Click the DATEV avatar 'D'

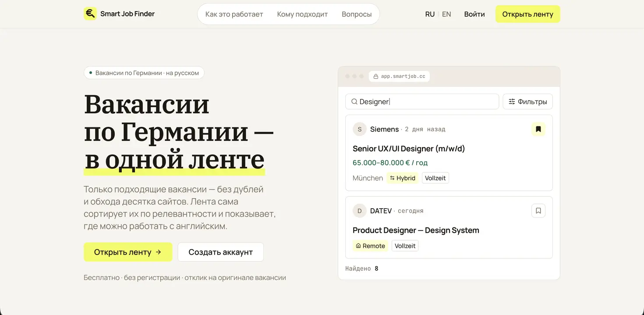(360, 211)
